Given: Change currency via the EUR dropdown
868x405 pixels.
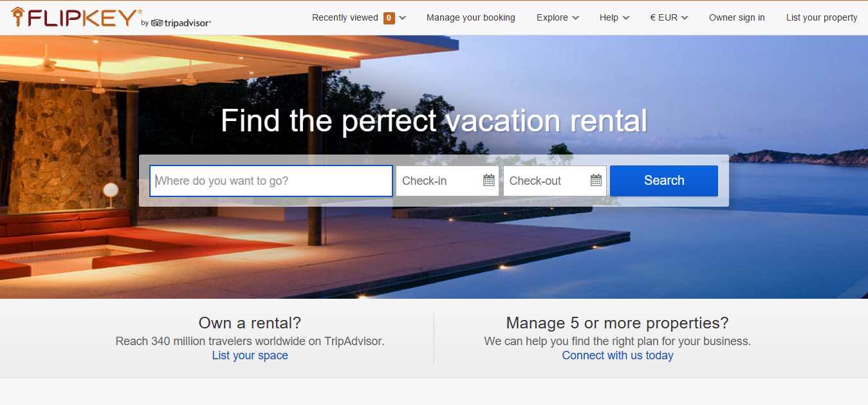Looking at the screenshot, I should tap(669, 18).
